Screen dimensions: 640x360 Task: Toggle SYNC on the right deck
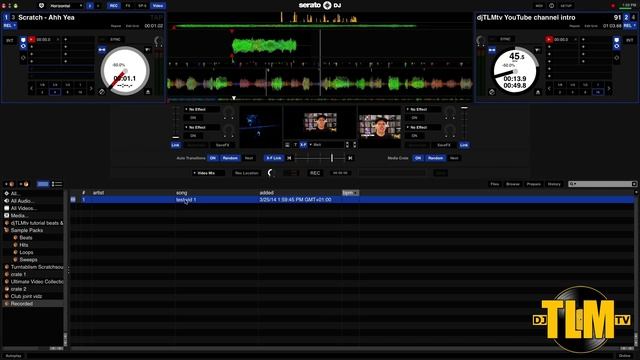point(505,39)
